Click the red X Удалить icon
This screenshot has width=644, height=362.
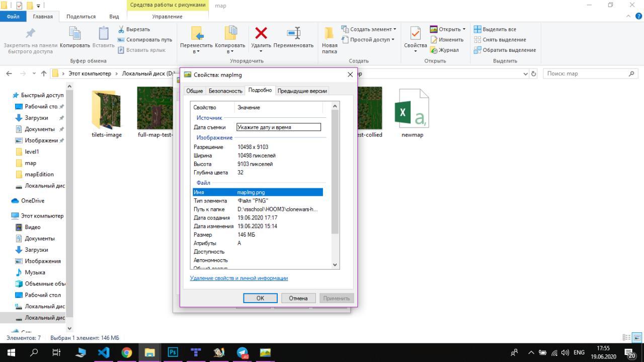261,33
